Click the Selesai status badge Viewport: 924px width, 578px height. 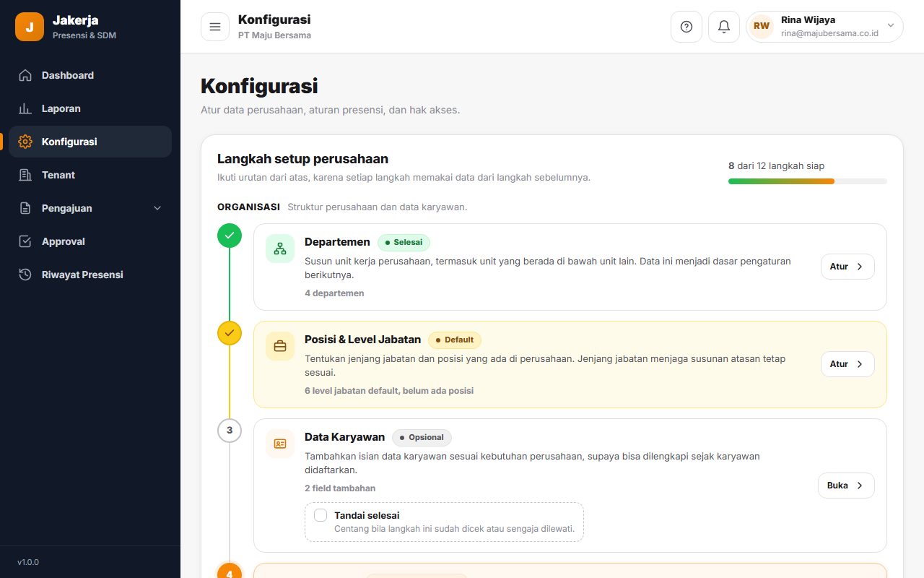click(x=404, y=242)
